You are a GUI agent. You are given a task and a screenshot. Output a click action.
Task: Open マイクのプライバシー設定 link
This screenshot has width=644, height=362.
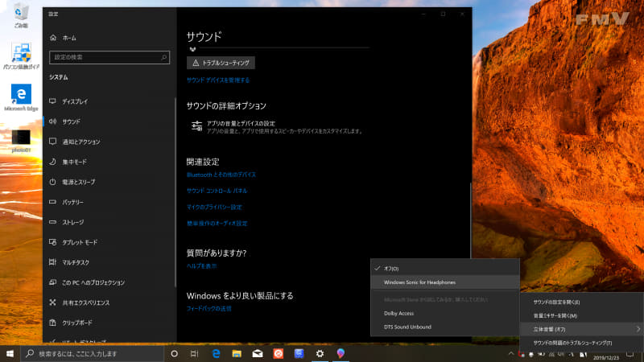pyautogui.click(x=214, y=208)
